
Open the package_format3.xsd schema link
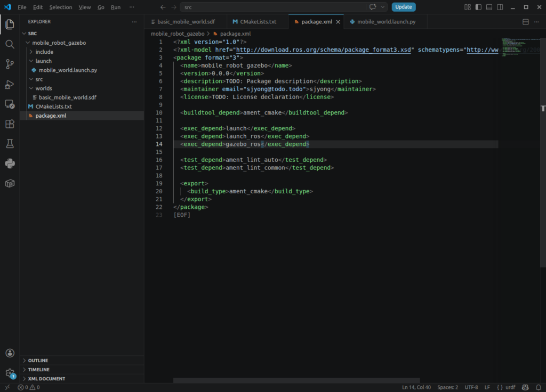pyautogui.click(x=324, y=50)
